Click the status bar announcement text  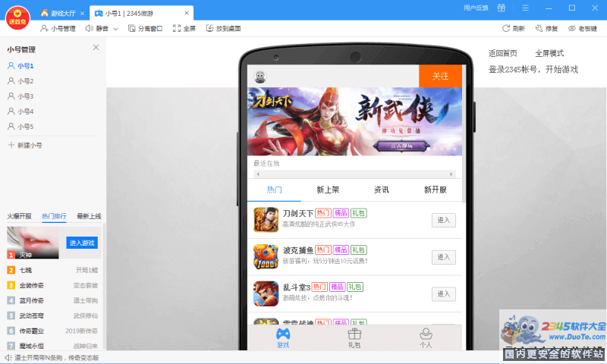(57, 357)
